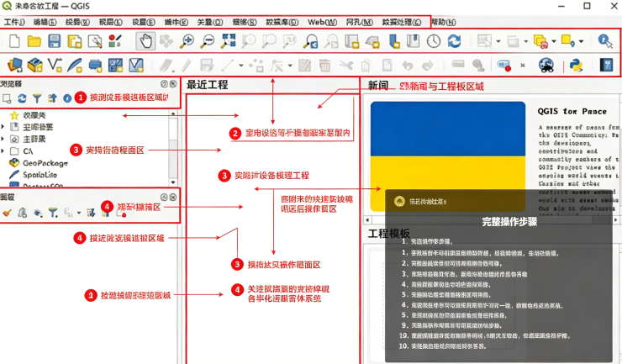This screenshot has width=622, height=364.
Task: Click the label tool icon with red dot
Action: coord(504,65)
